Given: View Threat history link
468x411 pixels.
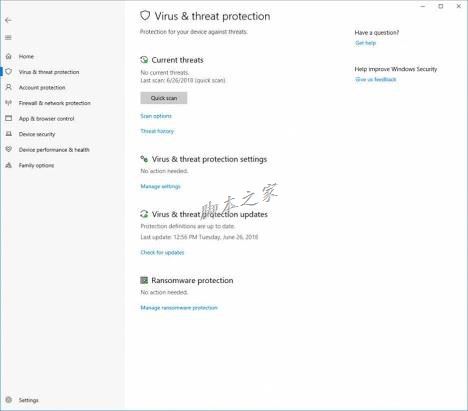Looking at the screenshot, I should [x=157, y=131].
